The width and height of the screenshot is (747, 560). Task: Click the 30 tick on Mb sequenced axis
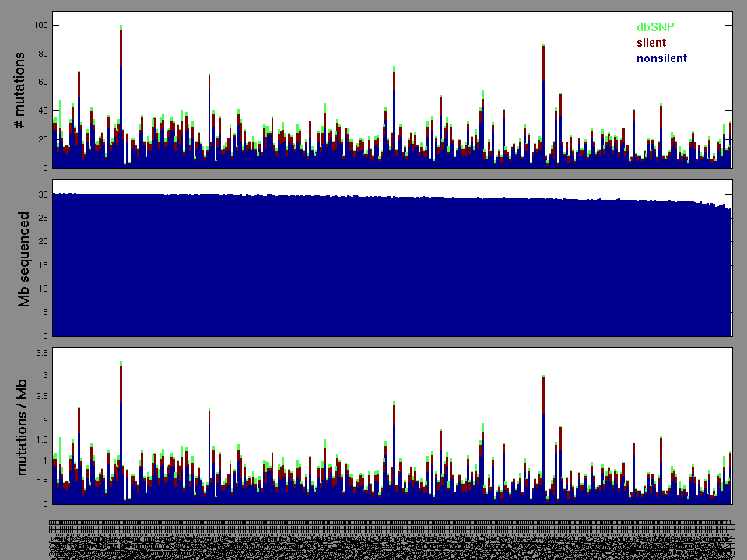(43, 194)
